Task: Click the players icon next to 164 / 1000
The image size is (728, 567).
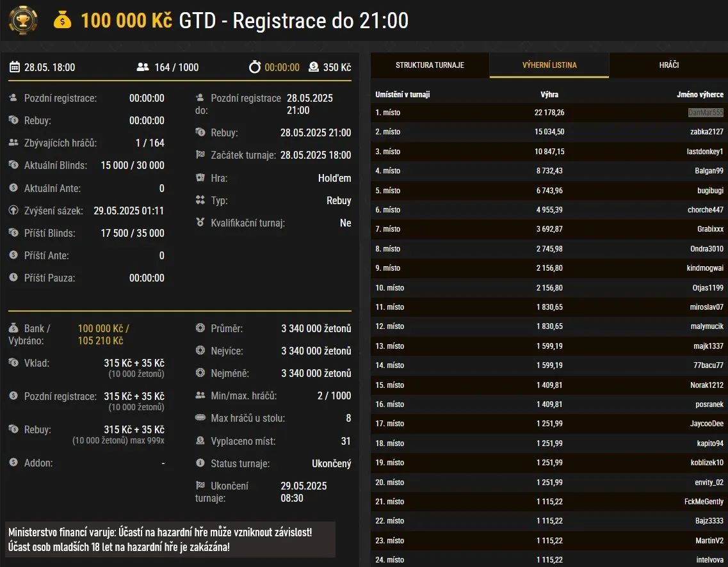Action: (143, 67)
